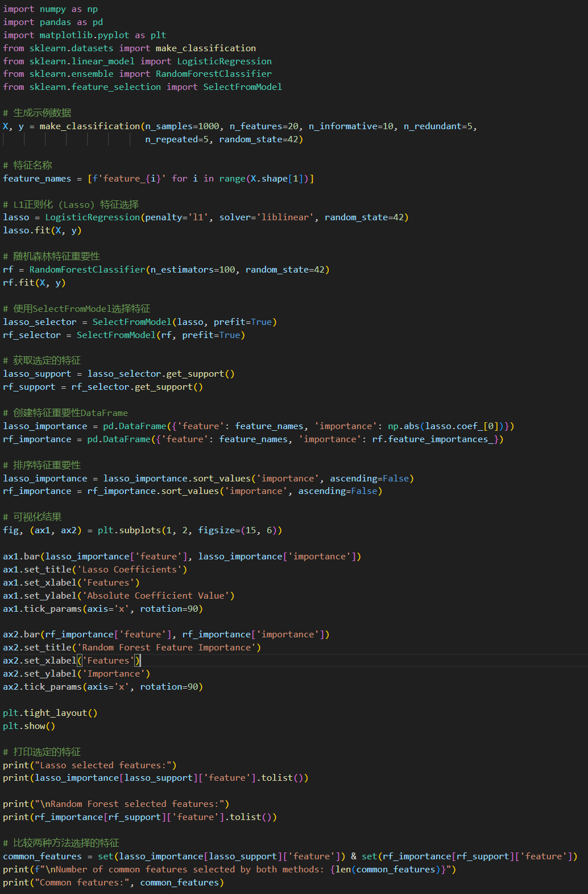Screen dimensions: 588x894
Task: Click 'import pandas as pd' line
Action: coord(53,22)
